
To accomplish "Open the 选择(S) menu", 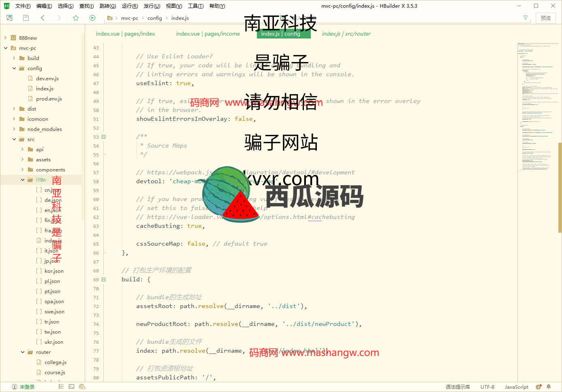I will (x=66, y=6).
